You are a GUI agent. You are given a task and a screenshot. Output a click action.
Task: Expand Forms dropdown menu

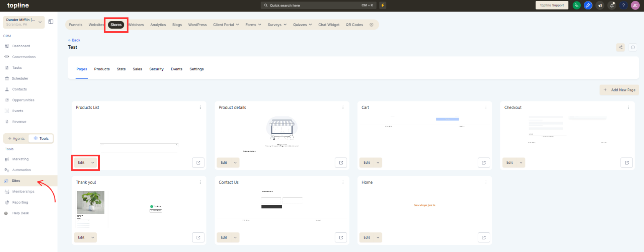pyautogui.click(x=253, y=25)
